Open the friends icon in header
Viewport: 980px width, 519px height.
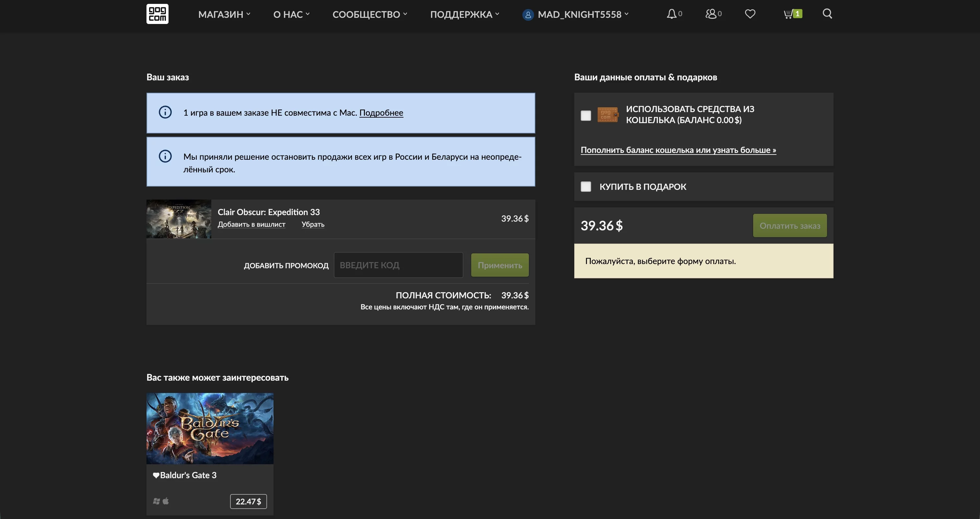[x=711, y=14]
